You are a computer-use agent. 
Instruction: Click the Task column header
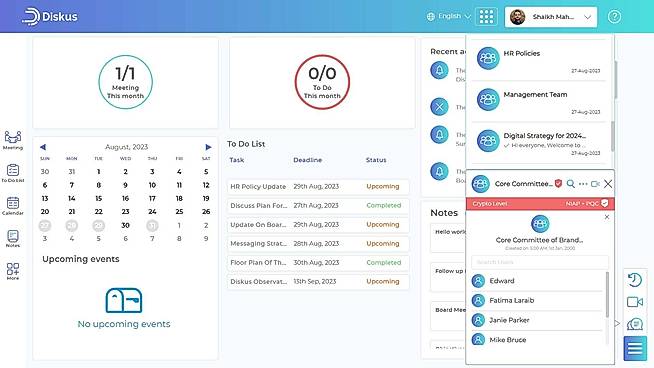[236, 160]
